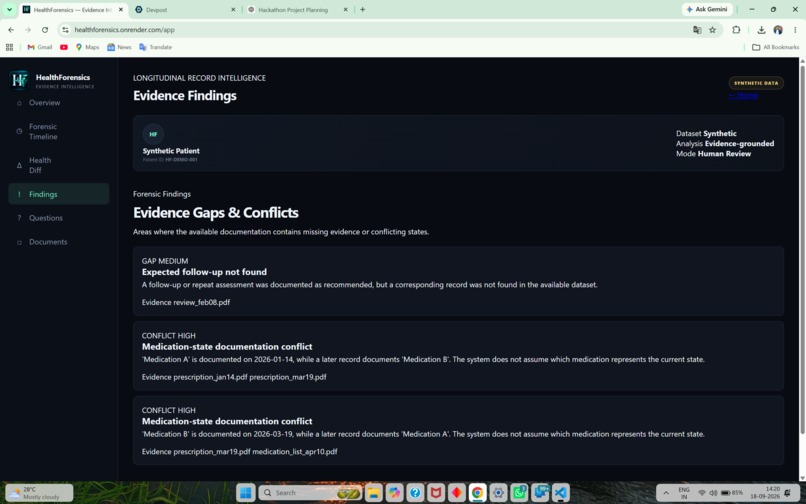Screen dimensions: 806x504
Task: Open the All Bookmarks folder
Action: tap(775, 47)
